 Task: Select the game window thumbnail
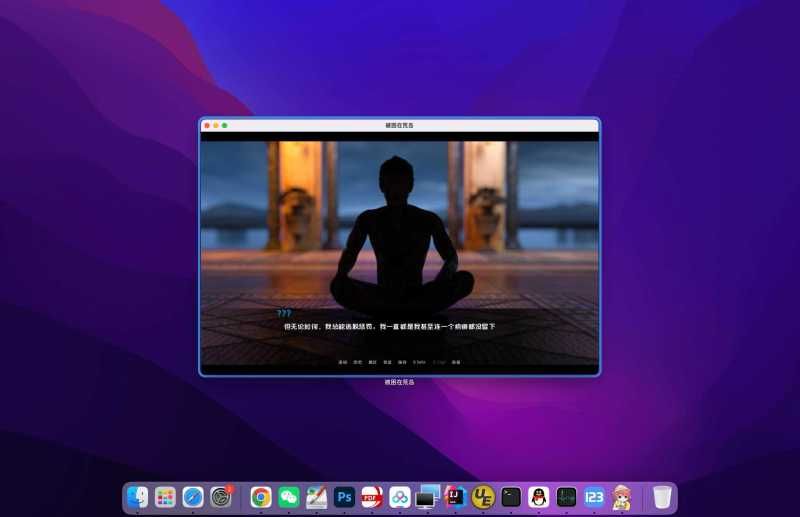(399, 247)
